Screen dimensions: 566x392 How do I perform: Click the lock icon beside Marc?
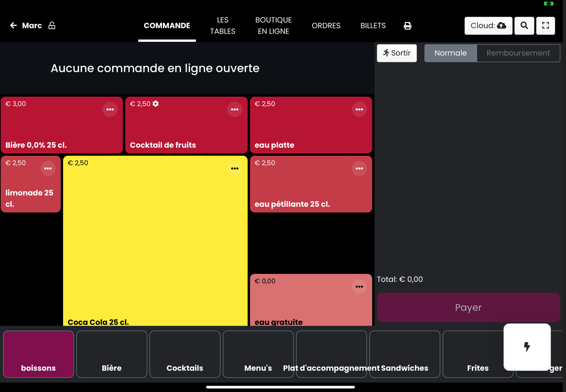(x=52, y=25)
